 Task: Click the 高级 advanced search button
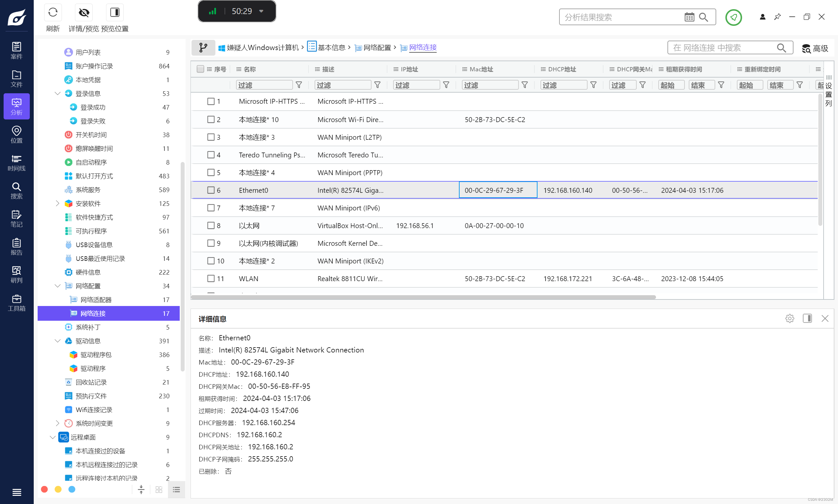pos(815,48)
